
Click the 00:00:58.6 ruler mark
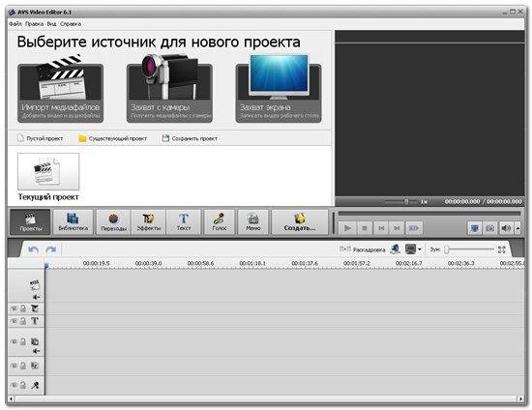pyautogui.click(x=200, y=263)
